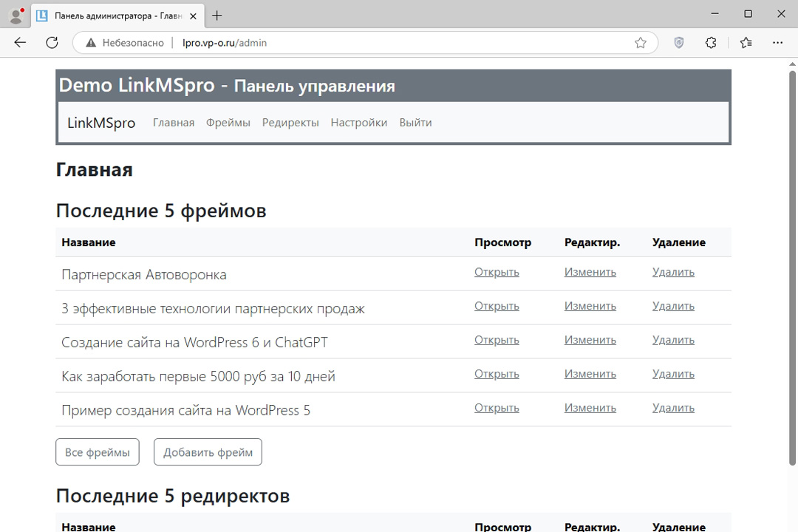Open the Фреймы menu item
798x532 pixels.
(x=228, y=123)
